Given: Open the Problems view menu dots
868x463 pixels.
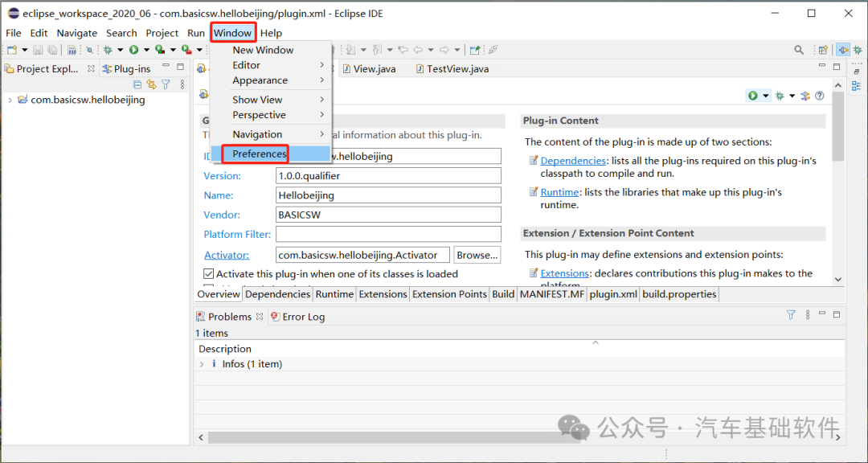Looking at the screenshot, I should click(808, 314).
